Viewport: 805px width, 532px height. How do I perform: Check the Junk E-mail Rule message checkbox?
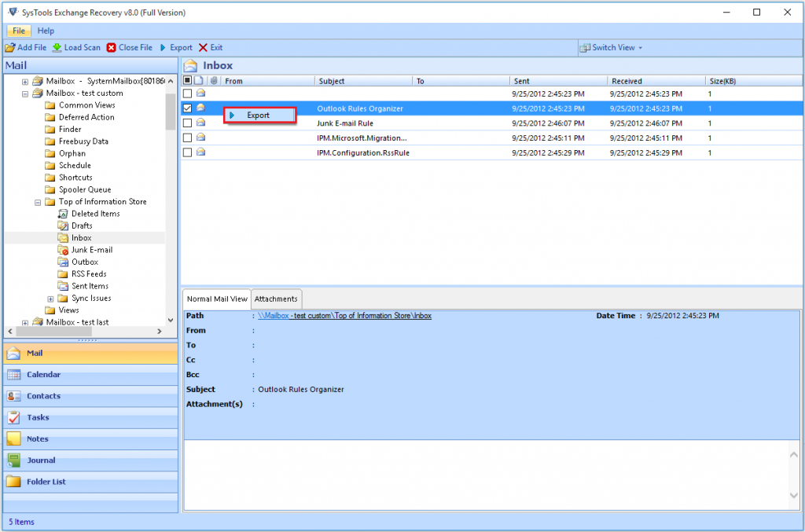coord(186,123)
